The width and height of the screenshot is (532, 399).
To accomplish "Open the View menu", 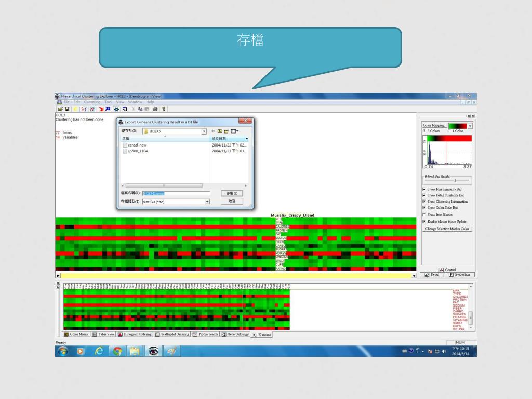I will (120, 102).
